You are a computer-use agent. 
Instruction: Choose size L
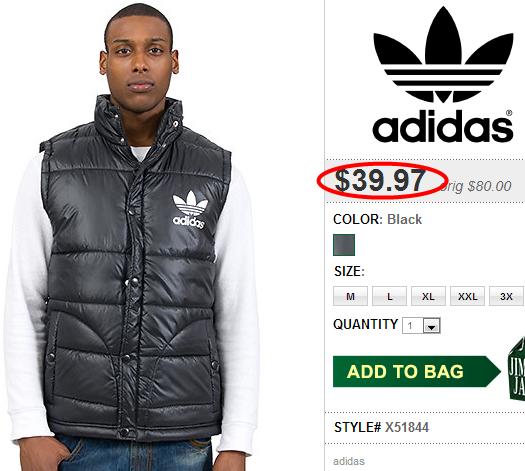tap(389, 296)
